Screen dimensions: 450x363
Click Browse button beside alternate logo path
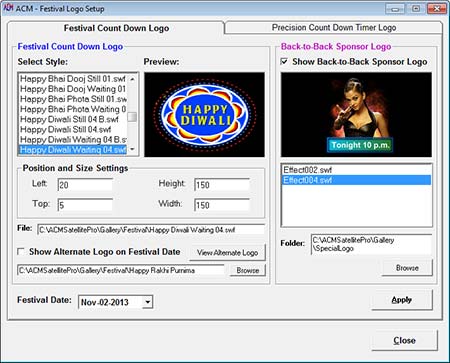click(x=248, y=270)
